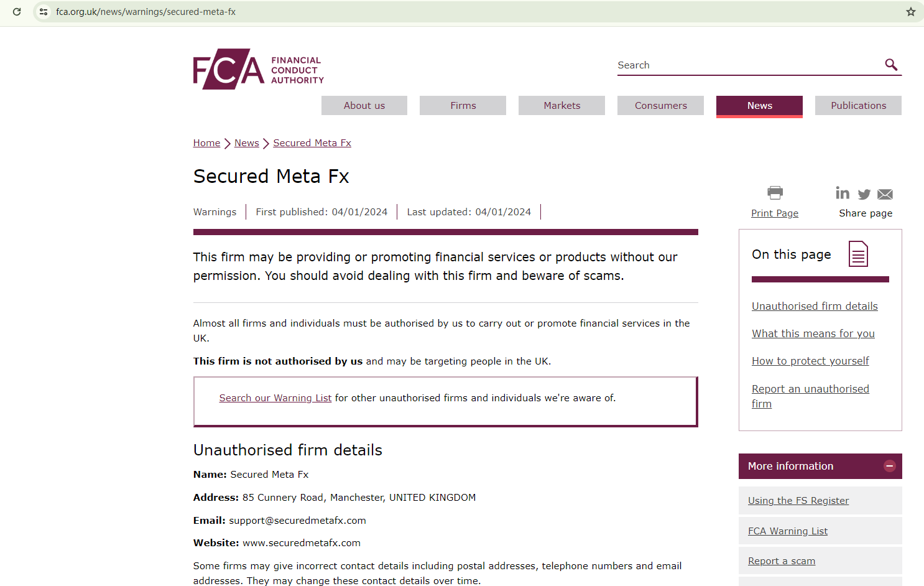924x586 pixels.
Task: Reload the page
Action: (x=17, y=12)
